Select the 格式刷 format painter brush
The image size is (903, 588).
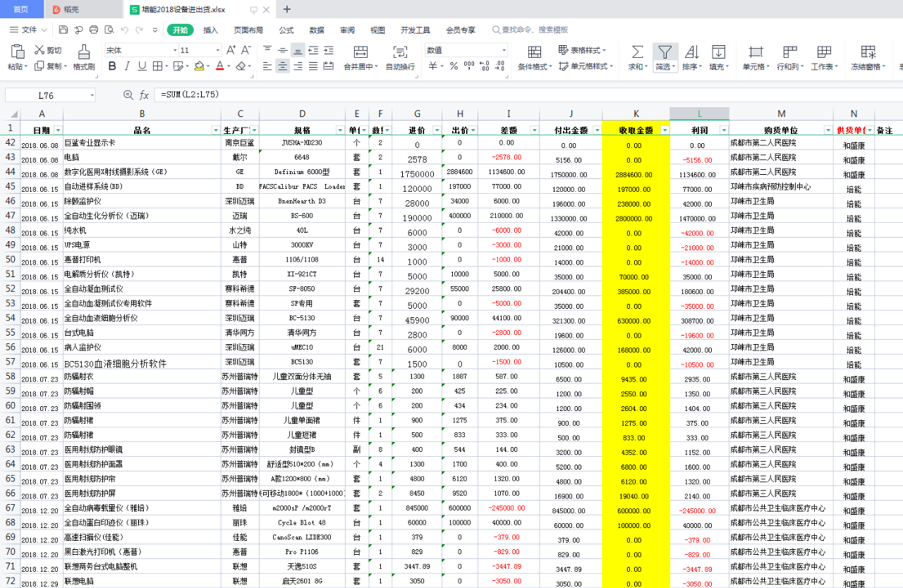tap(84, 52)
